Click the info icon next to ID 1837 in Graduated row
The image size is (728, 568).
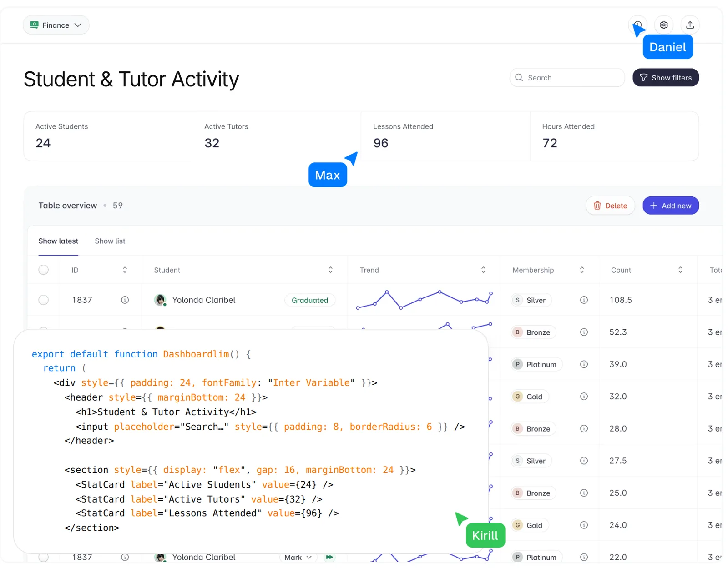coord(125,300)
